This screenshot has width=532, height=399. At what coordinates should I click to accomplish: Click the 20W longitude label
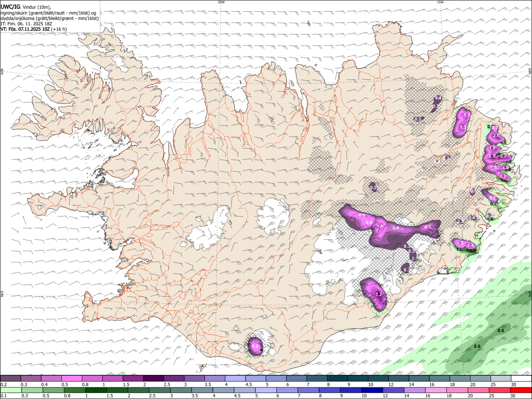pos(221,2)
